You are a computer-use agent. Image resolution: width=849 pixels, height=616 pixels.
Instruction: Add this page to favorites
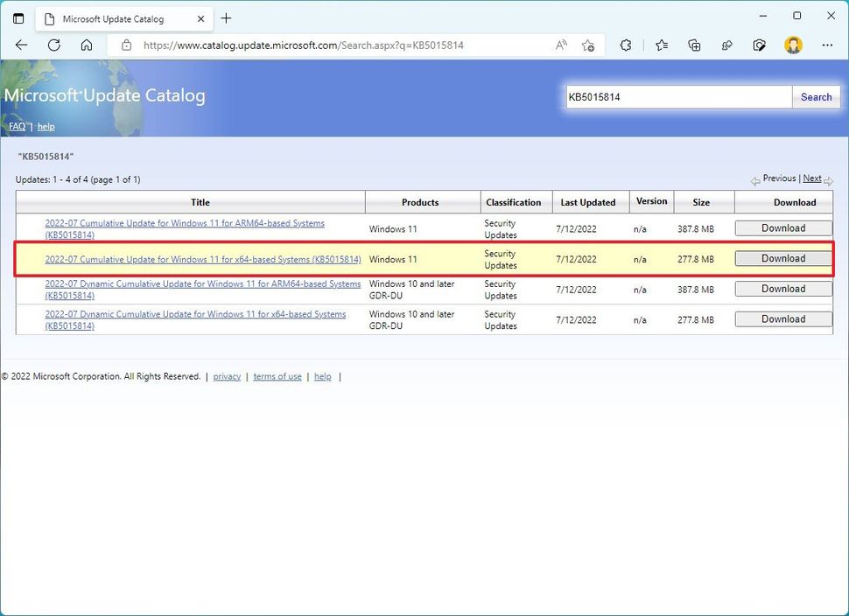pos(588,45)
